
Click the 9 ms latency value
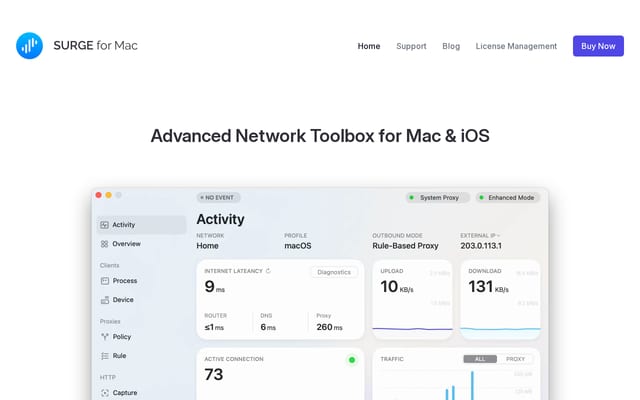(x=215, y=287)
